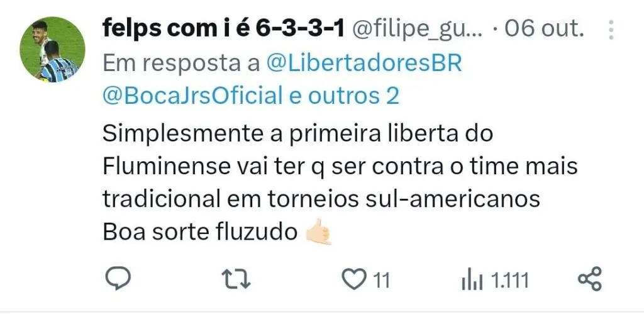Open the user's profile picture avatar
The width and height of the screenshot is (644, 314).
(52, 50)
